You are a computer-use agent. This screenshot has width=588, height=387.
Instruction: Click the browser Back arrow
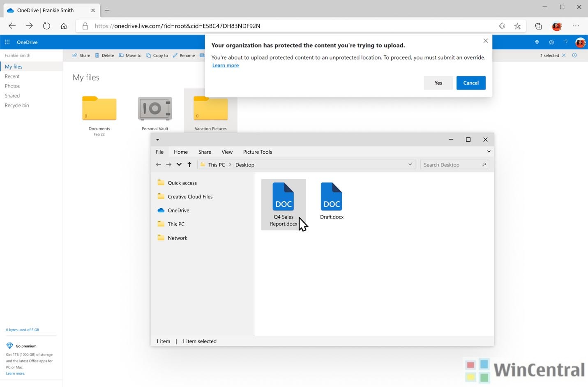(12, 26)
